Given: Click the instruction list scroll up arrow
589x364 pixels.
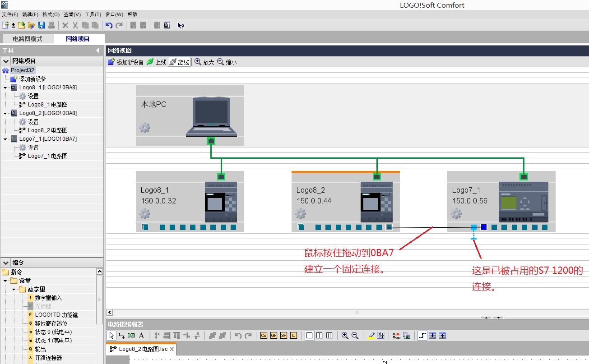Looking at the screenshot, I should pyautogui.click(x=100, y=272).
